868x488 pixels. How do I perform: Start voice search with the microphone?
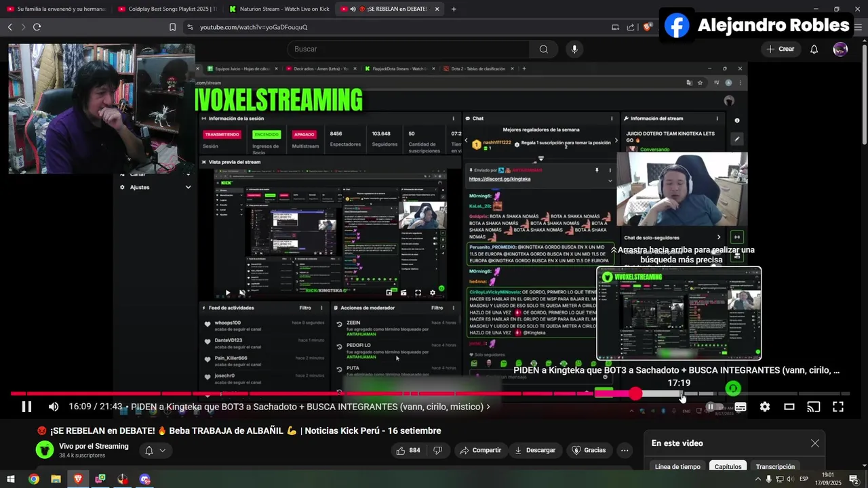coord(574,49)
